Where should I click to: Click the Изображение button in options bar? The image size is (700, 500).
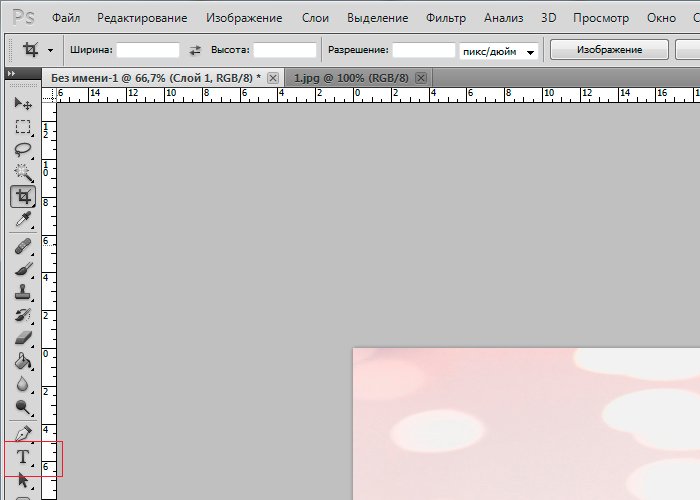coord(608,50)
